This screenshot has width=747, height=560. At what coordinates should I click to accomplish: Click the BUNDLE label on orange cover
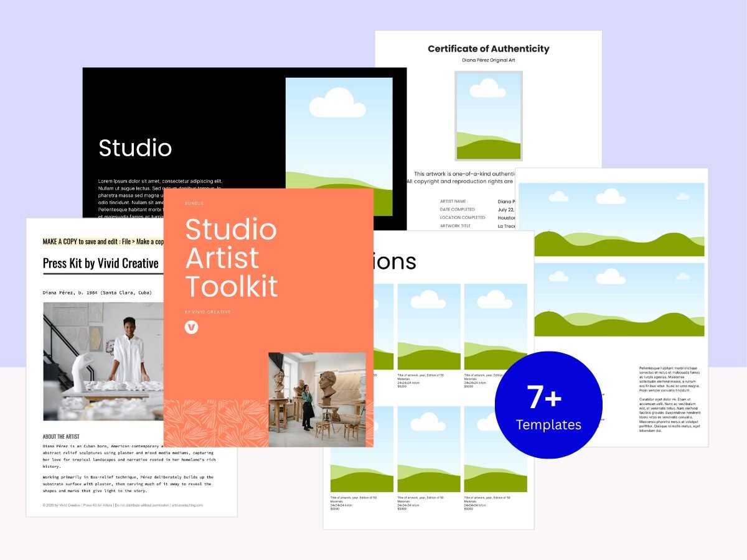pyautogui.click(x=194, y=203)
